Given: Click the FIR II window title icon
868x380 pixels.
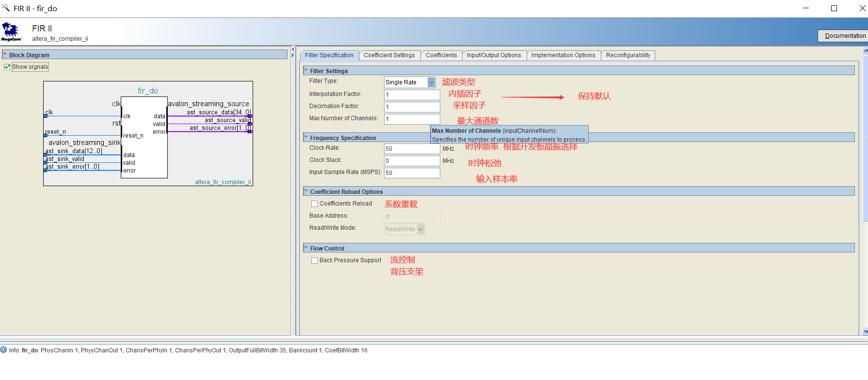Looking at the screenshot, I should (x=6, y=8).
